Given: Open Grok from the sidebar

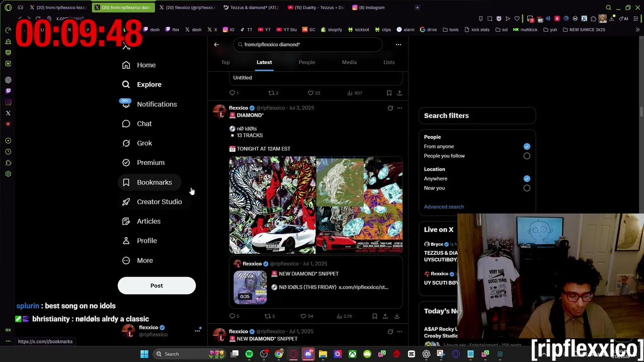Looking at the screenshot, I should coord(137,143).
